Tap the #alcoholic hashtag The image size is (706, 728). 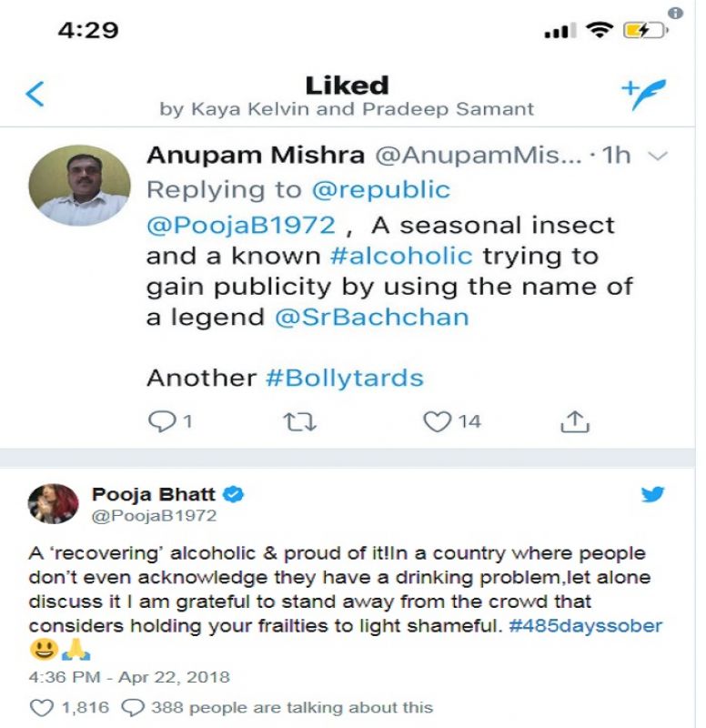tap(401, 256)
